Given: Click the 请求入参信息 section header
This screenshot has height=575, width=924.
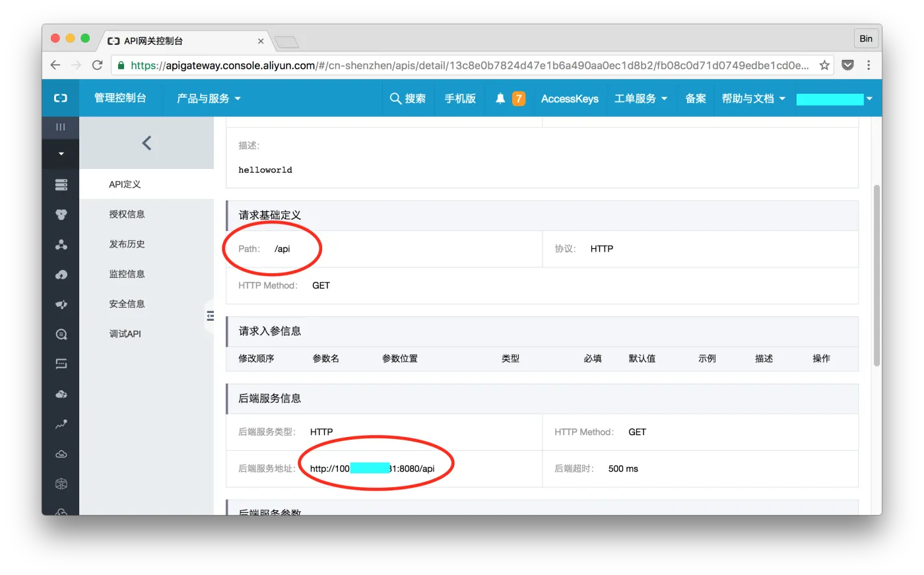Looking at the screenshot, I should point(542,331).
